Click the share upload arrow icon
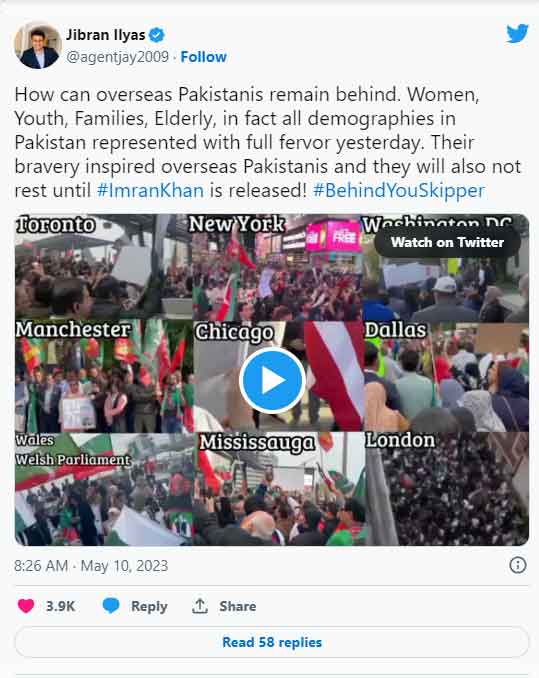539x678 pixels. pos(200,606)
